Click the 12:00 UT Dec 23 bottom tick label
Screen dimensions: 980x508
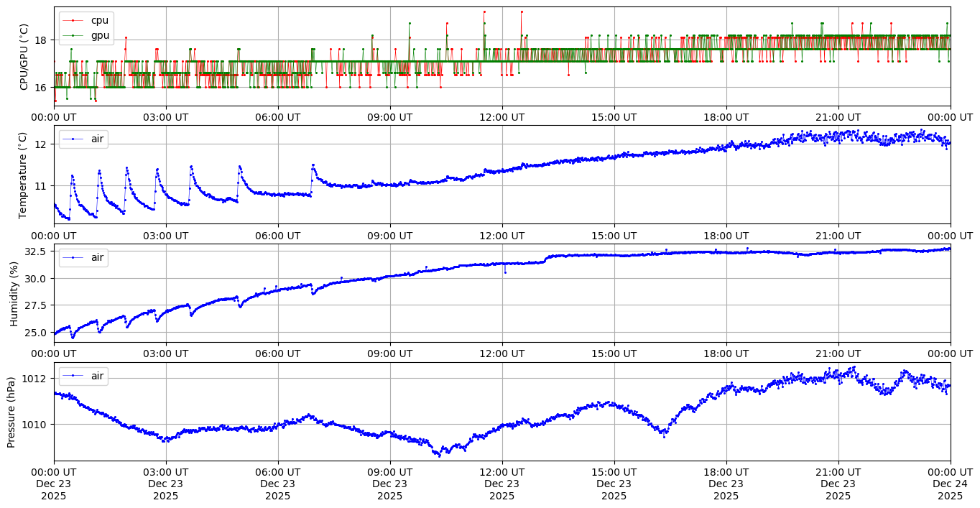click(x=501, y=484)
